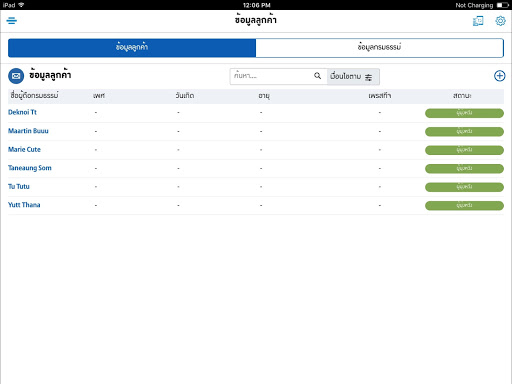Click the green status badge for Taneaung Som
This screenshot has height=384, width=512.
point(464,169)
